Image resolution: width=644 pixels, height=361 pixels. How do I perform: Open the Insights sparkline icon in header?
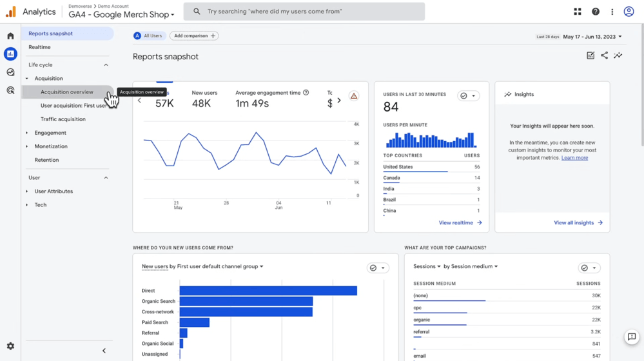tap(618, 55)
